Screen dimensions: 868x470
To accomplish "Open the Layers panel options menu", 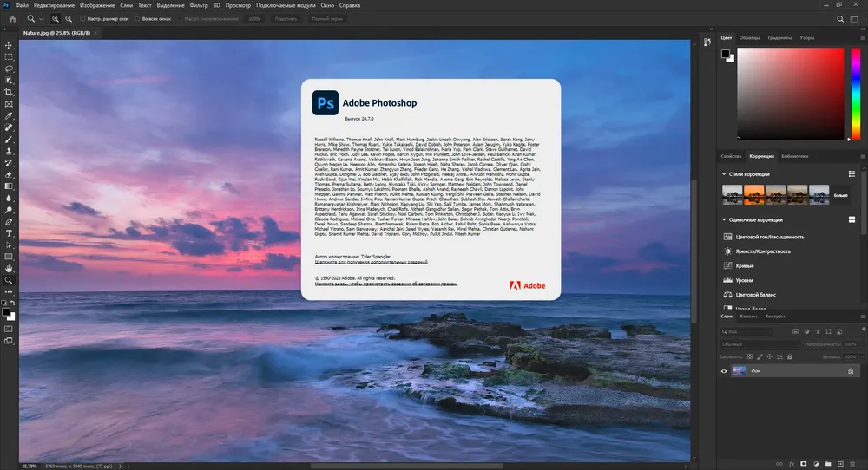I will point(863,317).
